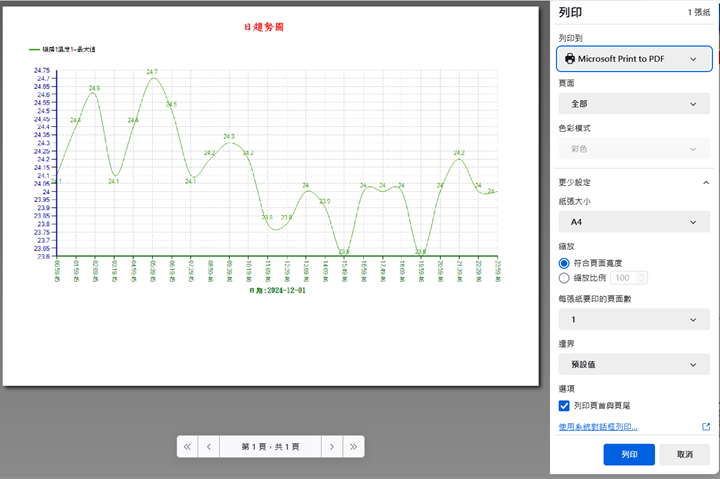720x479 pixels.
Task: Click the green legend line marker in chart
Action: tap(34, 48)
